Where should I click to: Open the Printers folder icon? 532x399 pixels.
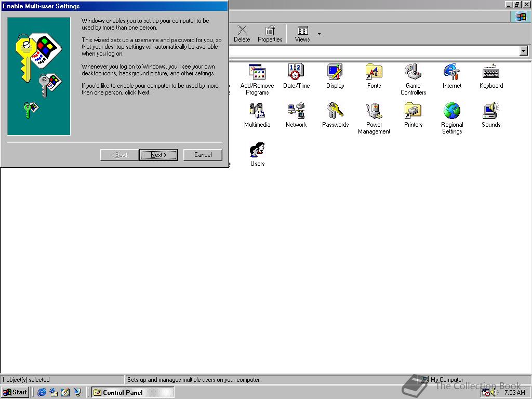(413, 115)
